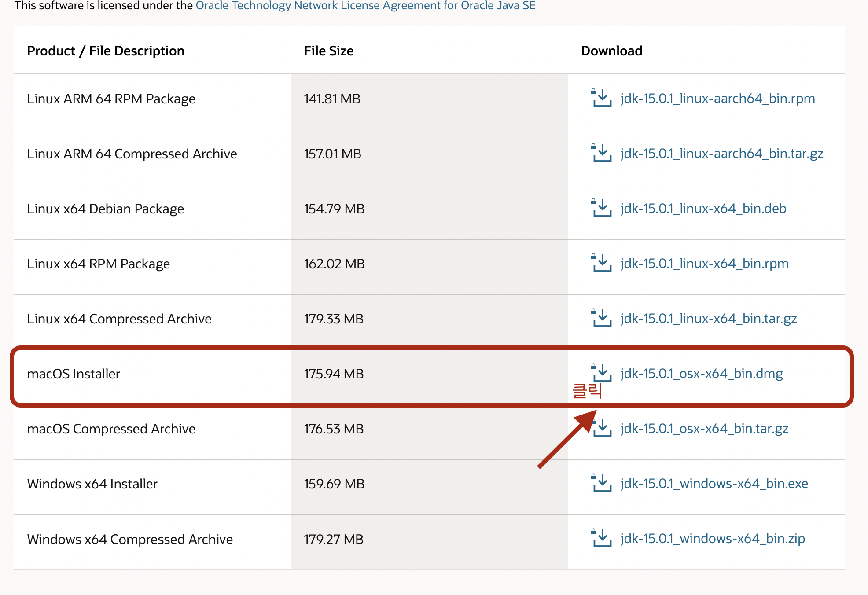Viewport: 868px width, 595px height.
Task: Download jdk-15.0.1_windows-x64_bin.zip link
Action: tap(712, 539)
